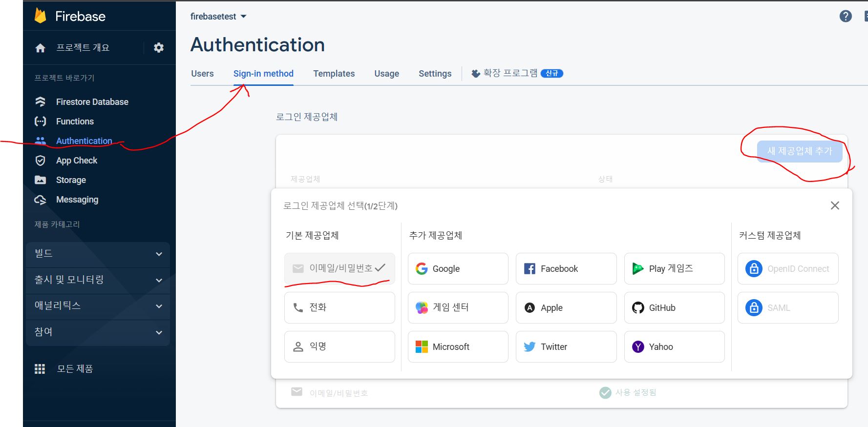
Task: Click the 로그인 제공업체 선택(1/2단계) title
Action: click(x=340, y=206)
